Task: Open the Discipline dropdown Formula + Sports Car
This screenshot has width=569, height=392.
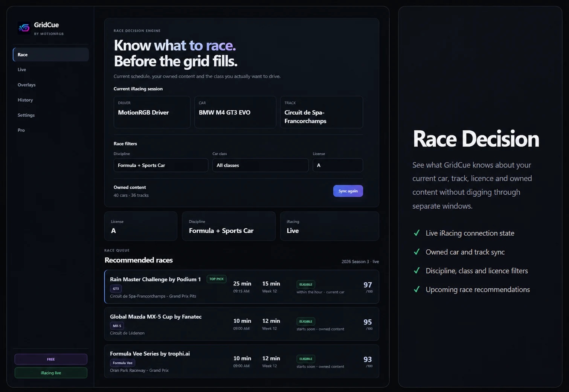Action: pos(161,165)
